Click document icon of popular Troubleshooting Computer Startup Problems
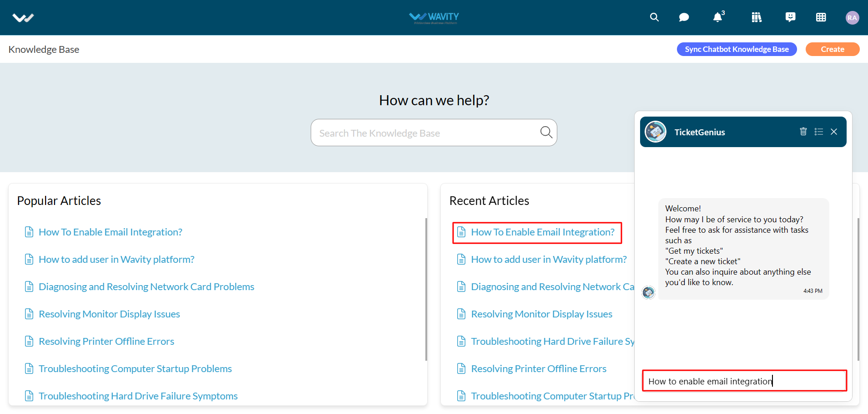Screen dimensions: 868x414 point(29,369)
